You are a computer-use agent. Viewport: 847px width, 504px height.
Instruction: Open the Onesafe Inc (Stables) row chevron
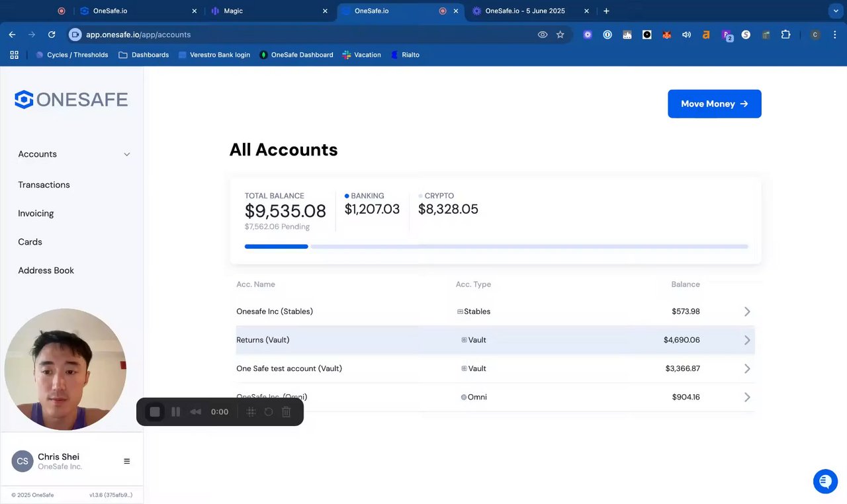tap(747, 312)
